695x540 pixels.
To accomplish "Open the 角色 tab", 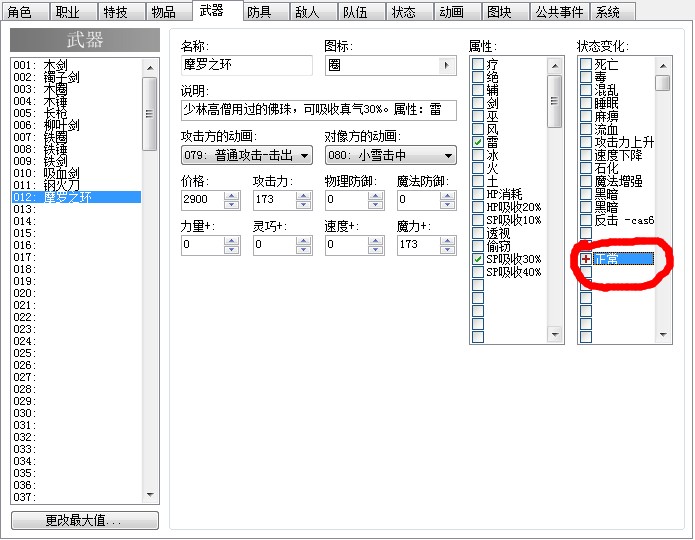I will 25,12.
